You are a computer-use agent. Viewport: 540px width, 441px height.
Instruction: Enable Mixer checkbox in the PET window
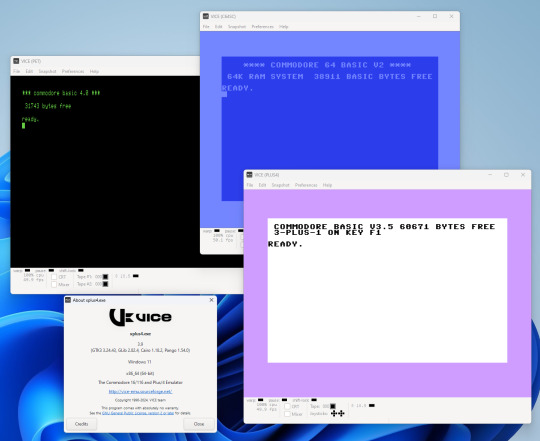[54, 285]
